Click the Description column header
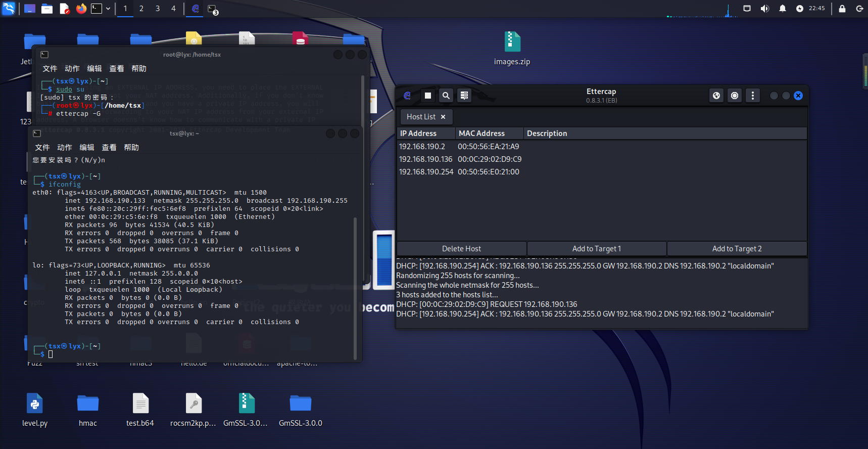 (x=665, y=133)
